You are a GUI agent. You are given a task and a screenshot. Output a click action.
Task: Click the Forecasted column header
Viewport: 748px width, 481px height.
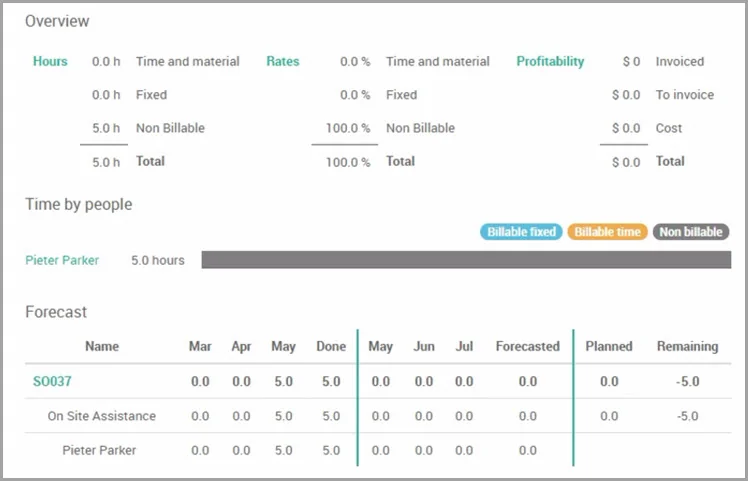click(528, 346)
